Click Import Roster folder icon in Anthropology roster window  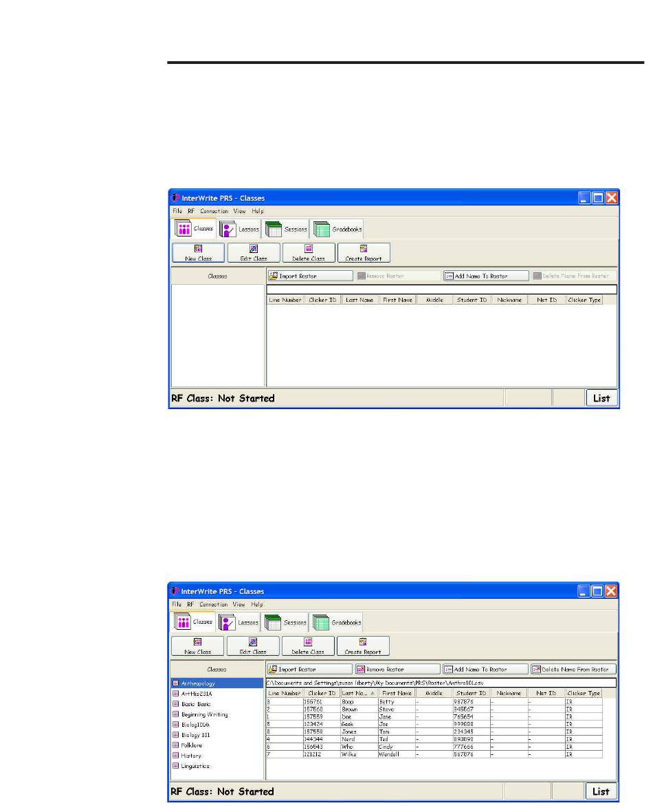click(x=273, y=670)
